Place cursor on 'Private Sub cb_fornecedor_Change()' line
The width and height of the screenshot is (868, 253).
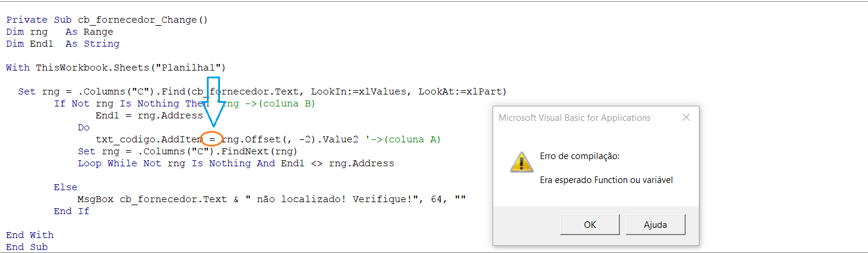coord(107,20)
